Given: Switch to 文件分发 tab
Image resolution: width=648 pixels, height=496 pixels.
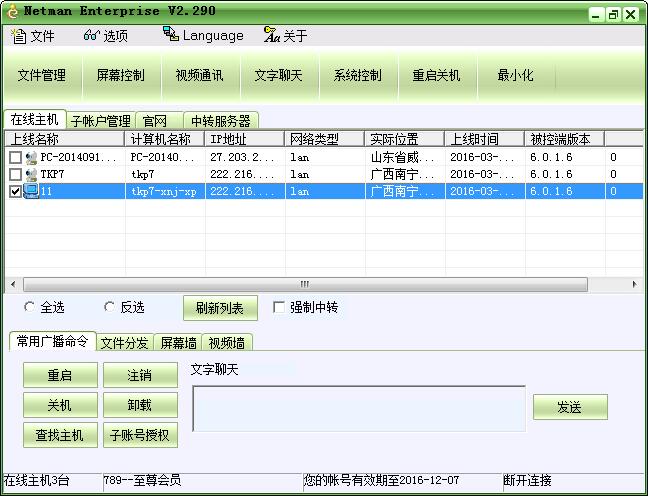Looking at the screenshot, I should click(125, 343).
